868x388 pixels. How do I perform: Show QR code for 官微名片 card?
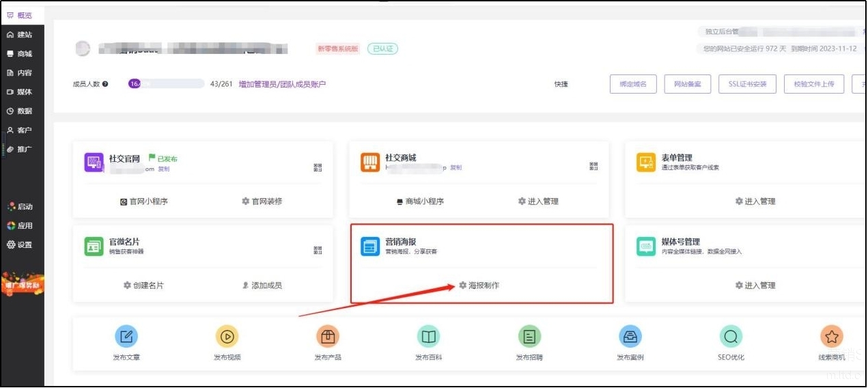[318, 251]
